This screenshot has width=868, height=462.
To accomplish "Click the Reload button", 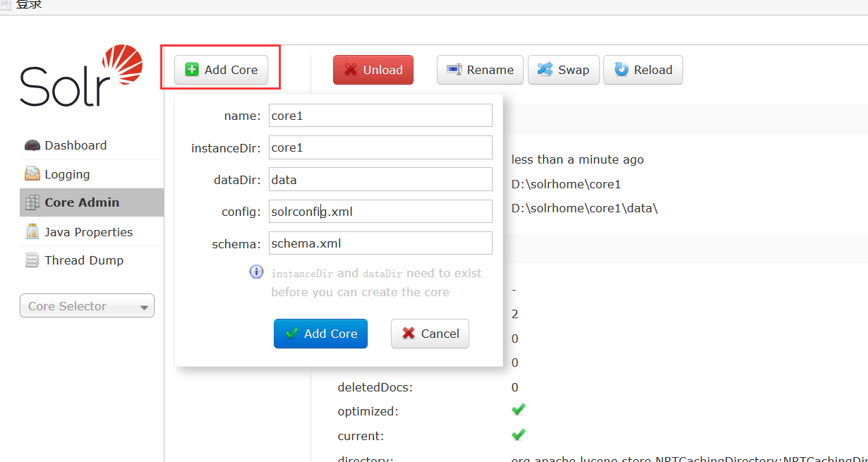I will point(643,70).
